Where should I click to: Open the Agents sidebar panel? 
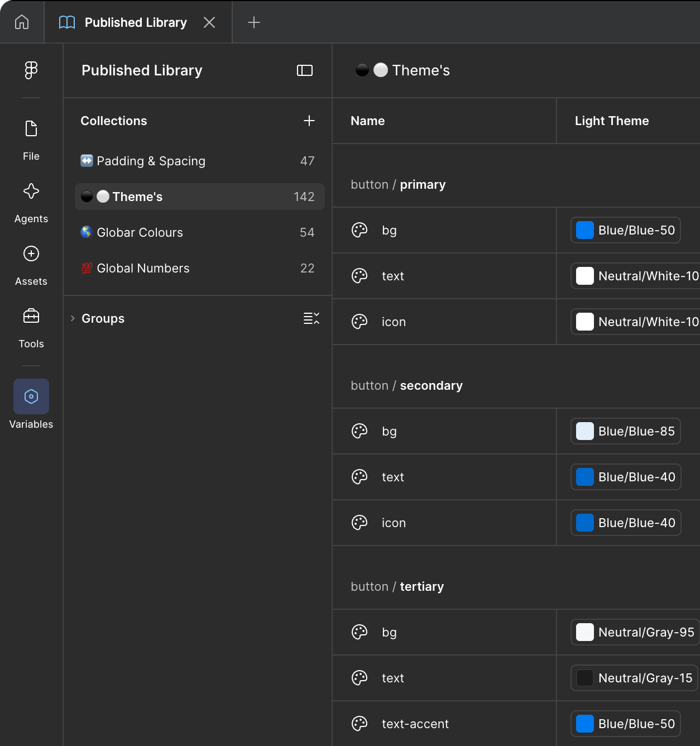(x=31, y=203)
